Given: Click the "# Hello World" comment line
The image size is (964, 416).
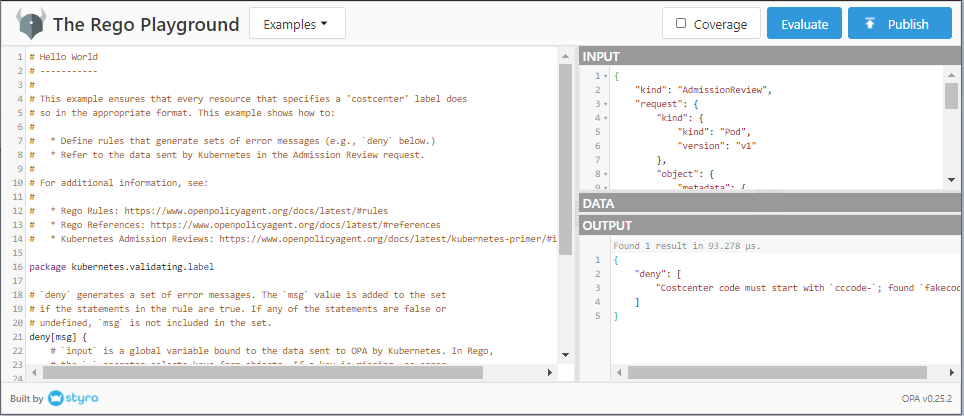Looking at the screenshot, I should (x=63, y=57).
